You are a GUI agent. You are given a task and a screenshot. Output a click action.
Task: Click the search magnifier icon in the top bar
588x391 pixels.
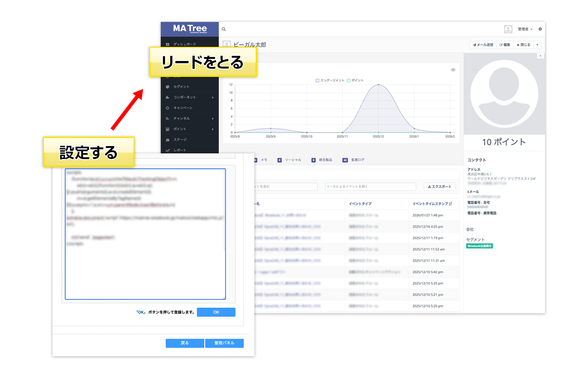click(224, 29)
